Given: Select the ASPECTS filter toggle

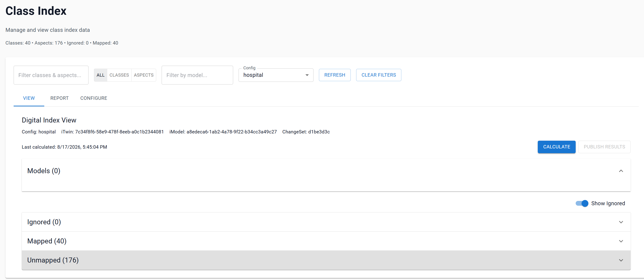Looking at the screenshot, I should click(x=143, y=75).
